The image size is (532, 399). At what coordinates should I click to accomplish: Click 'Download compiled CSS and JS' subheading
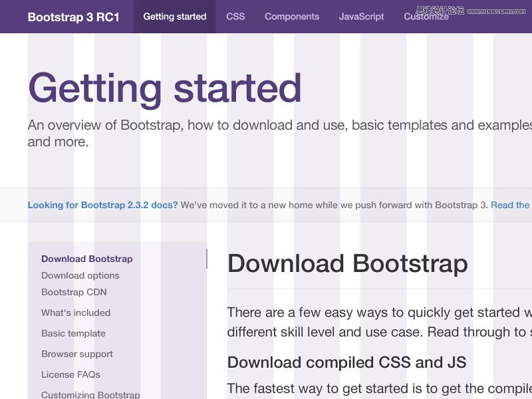pyautogui.click(x=346, y=362)
